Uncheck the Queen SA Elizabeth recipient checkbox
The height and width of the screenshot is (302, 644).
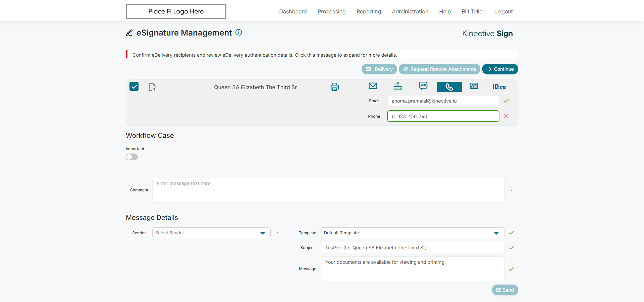click(x=134, y=86)
